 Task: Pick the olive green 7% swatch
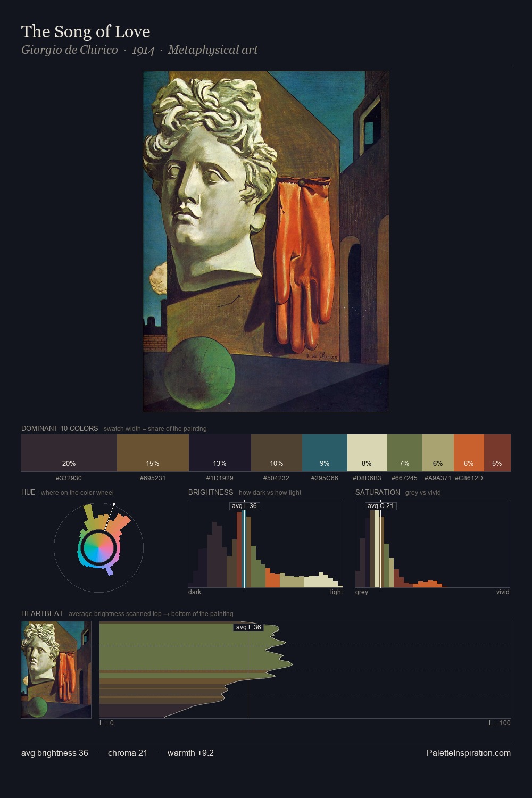tap(404, 453)
